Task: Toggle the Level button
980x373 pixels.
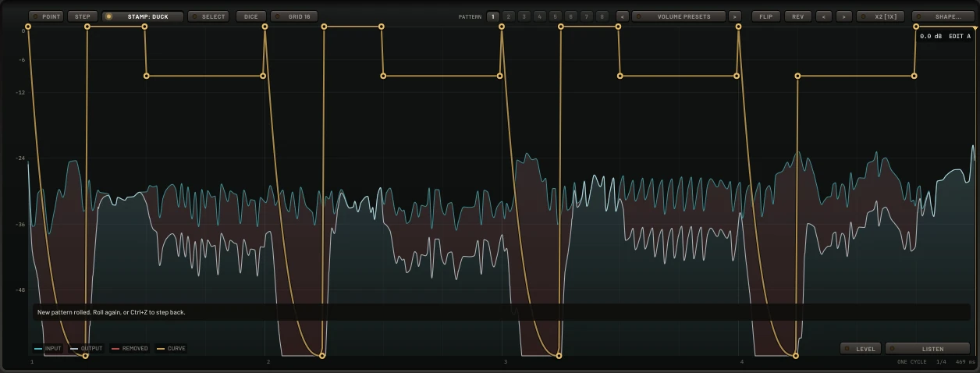Action: 861,349
